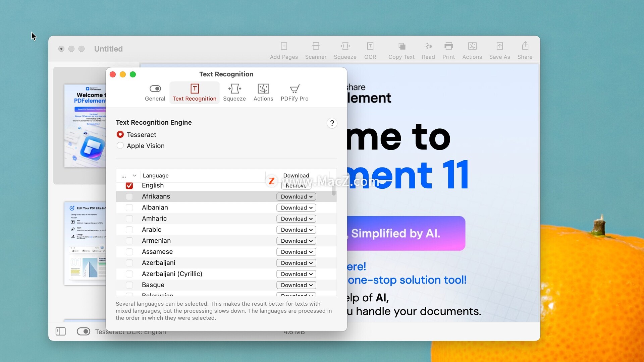Check the Armenian language checkbox
644x362 pixels.
129,241
